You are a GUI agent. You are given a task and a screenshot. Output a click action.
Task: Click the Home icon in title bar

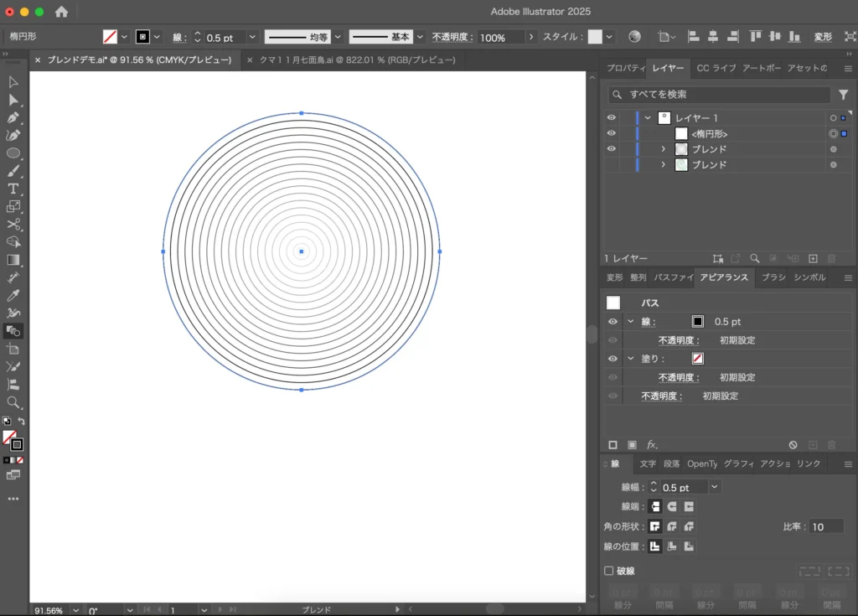pyautogui.click(x=62, y=12)
